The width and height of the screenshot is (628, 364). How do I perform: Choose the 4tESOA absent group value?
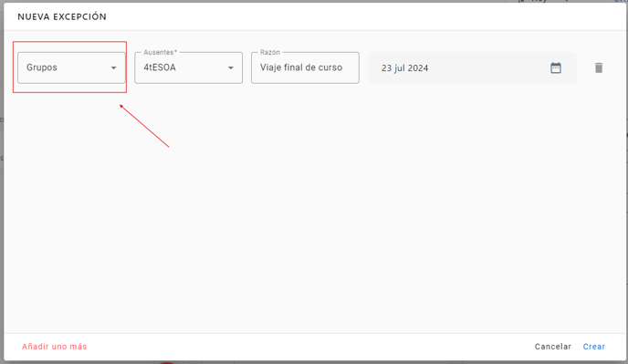pyautogui.click(x=160, y=68)
